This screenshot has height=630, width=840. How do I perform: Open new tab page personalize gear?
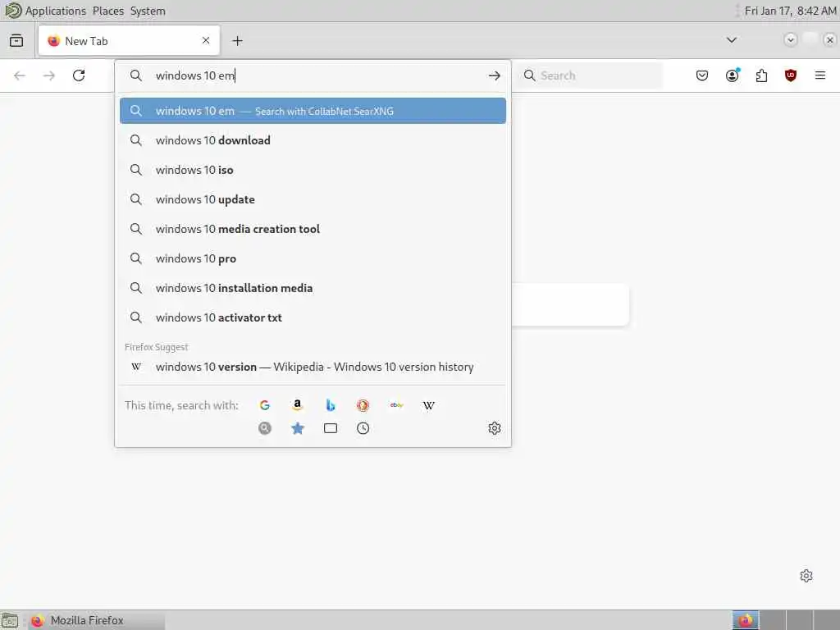click(x=806, y=576)
